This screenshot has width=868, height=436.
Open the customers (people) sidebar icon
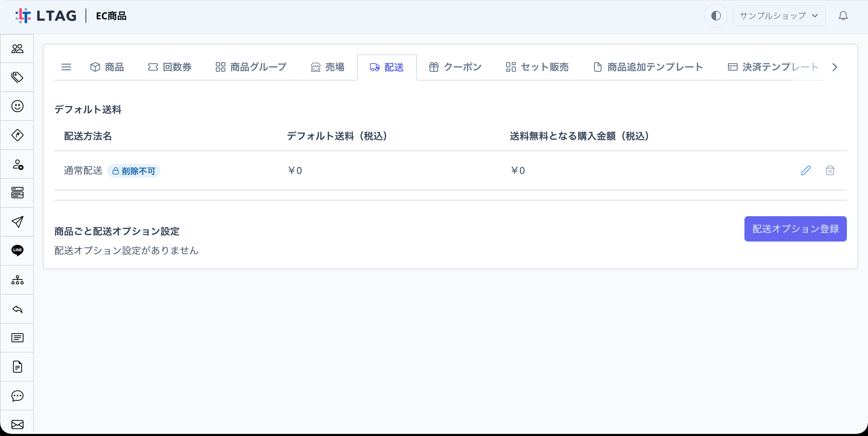point(17,49)
